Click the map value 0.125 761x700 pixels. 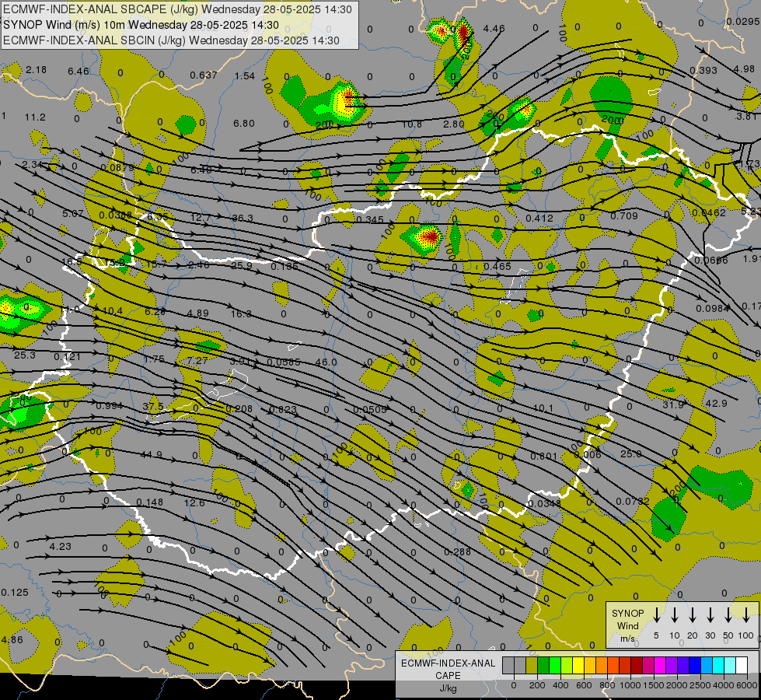coord(15,593)
